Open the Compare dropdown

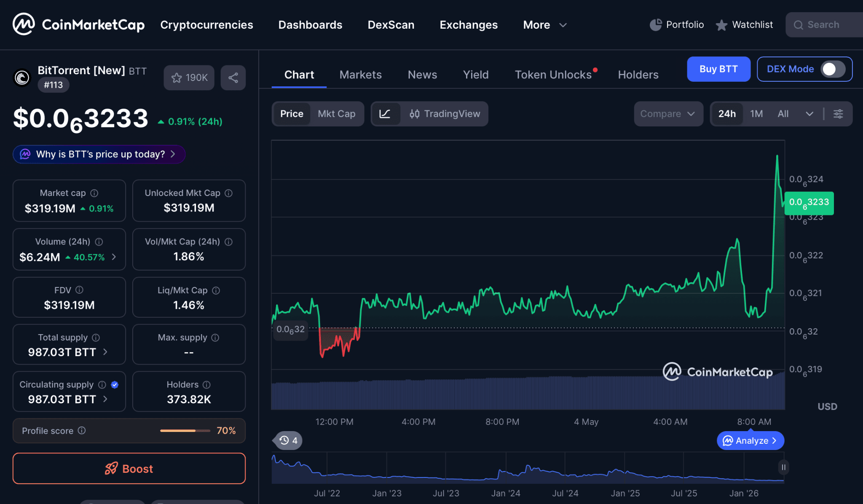668,114
